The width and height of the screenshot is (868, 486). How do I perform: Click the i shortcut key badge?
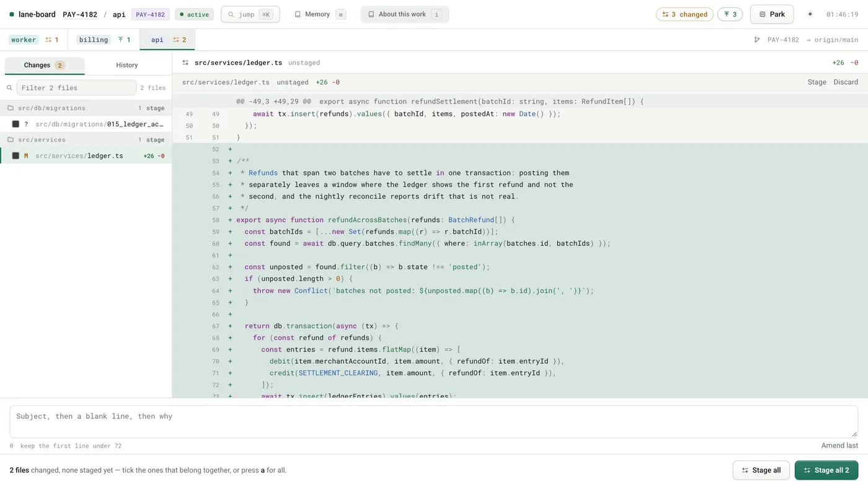(436, 14)
